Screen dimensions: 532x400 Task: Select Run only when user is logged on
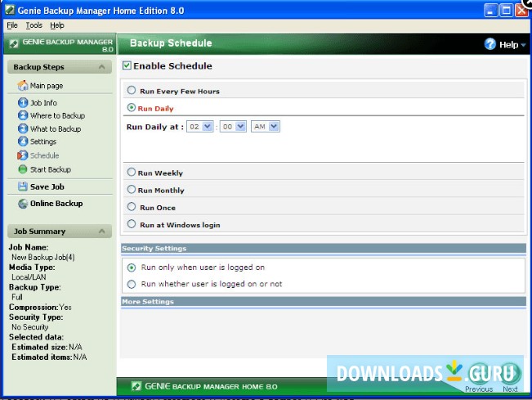(x=132, y=267)
